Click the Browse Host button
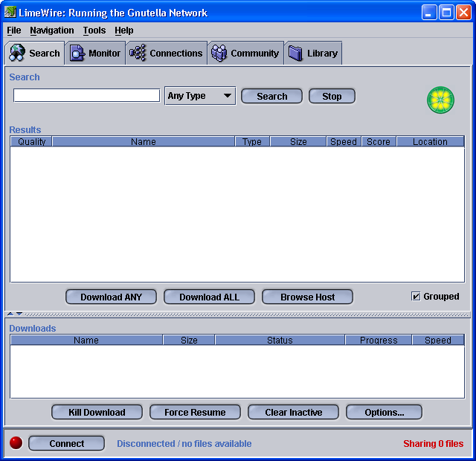476x461 pixels. (307, 297)
